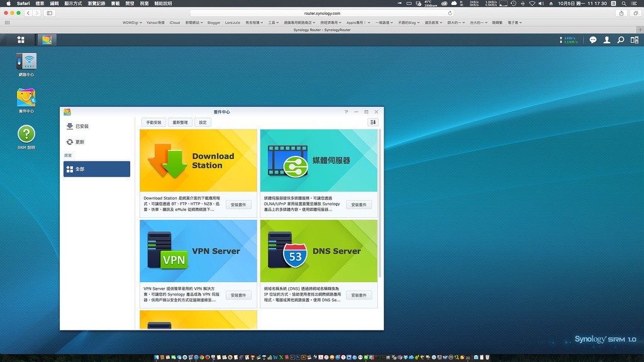Open the 輔助說明 (Help) menu

[163, 3]
